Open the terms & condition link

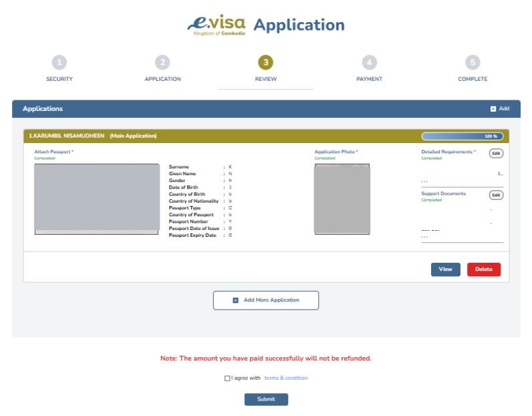pyautogui.click(x=286, y=379)
